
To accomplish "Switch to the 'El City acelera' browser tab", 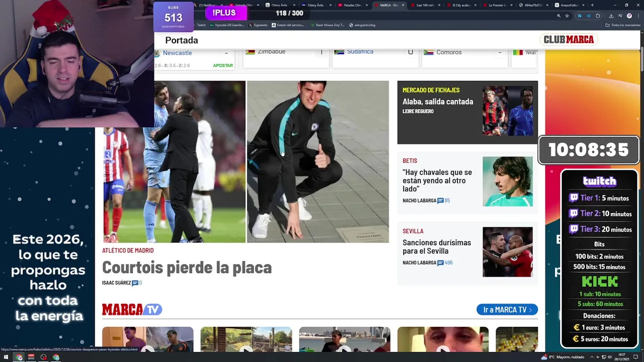I will click(462, 5).
